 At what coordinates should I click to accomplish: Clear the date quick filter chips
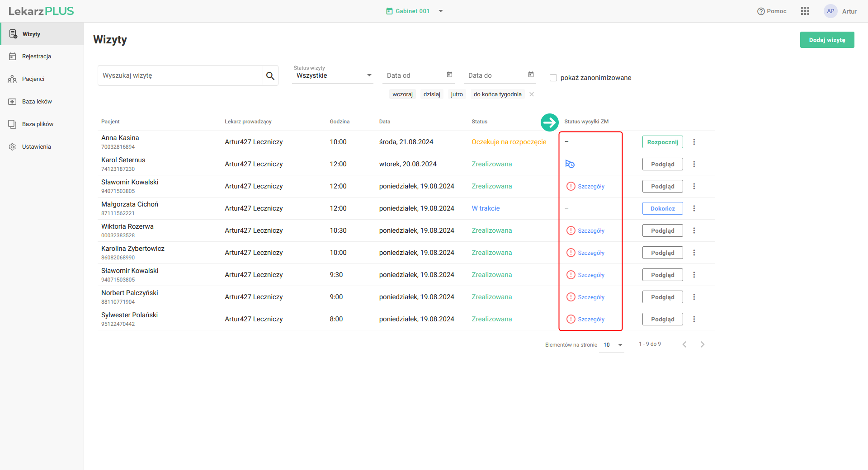pos(532,94)
